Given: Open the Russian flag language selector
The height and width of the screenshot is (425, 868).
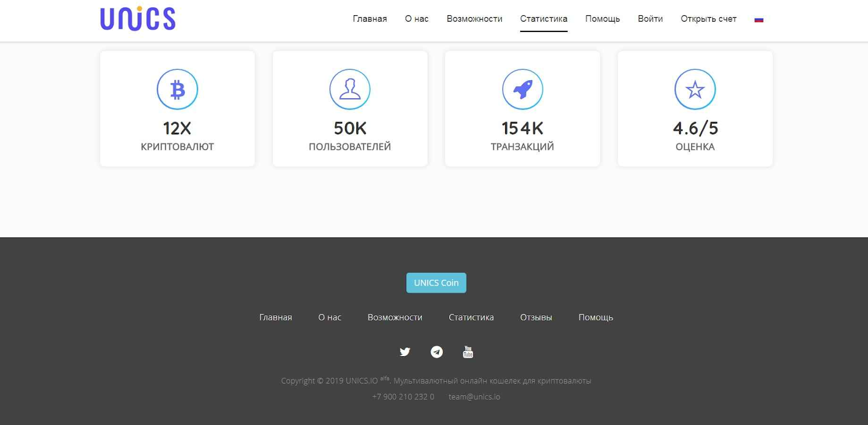Looking at the screenshot, I should pyautogui.click(x=759, y=20).
